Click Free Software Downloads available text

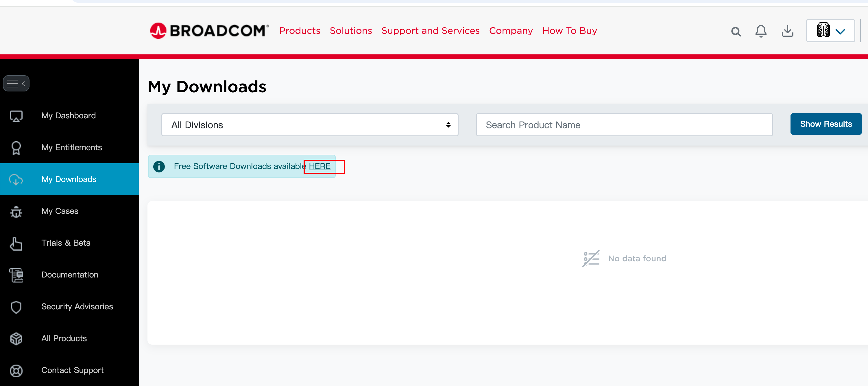[x=240, y=166]
